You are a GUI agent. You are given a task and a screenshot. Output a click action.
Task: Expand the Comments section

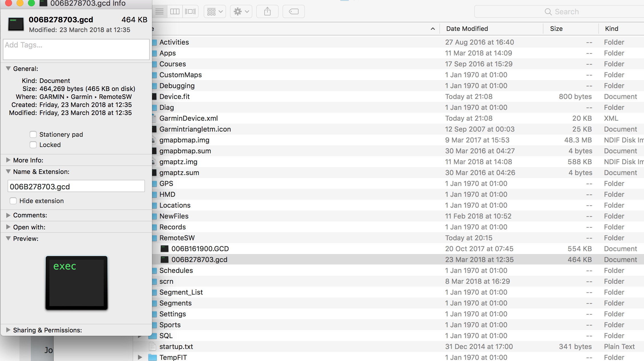(8, 215)
